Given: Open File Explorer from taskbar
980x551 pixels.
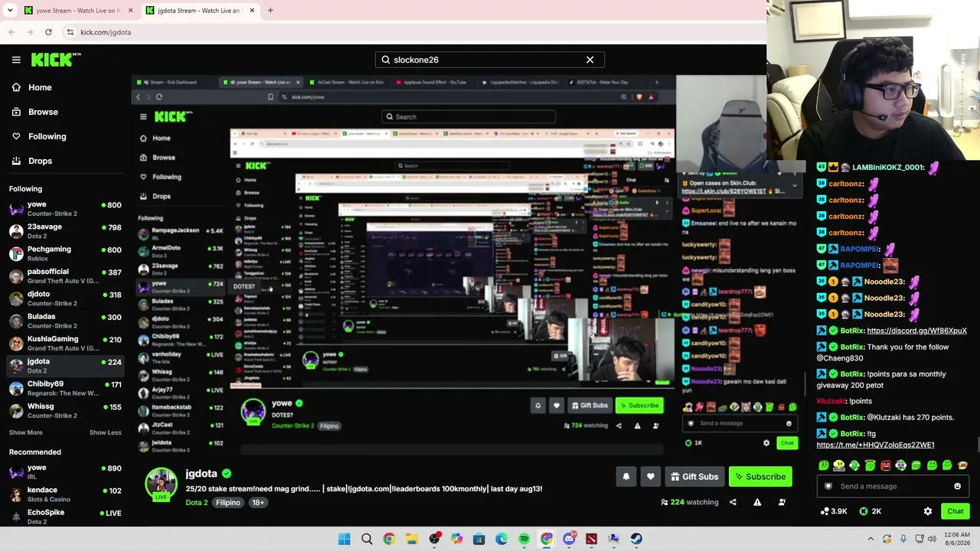Looking at the screenshot, I should pyautogui.click(x=411, y=539).
